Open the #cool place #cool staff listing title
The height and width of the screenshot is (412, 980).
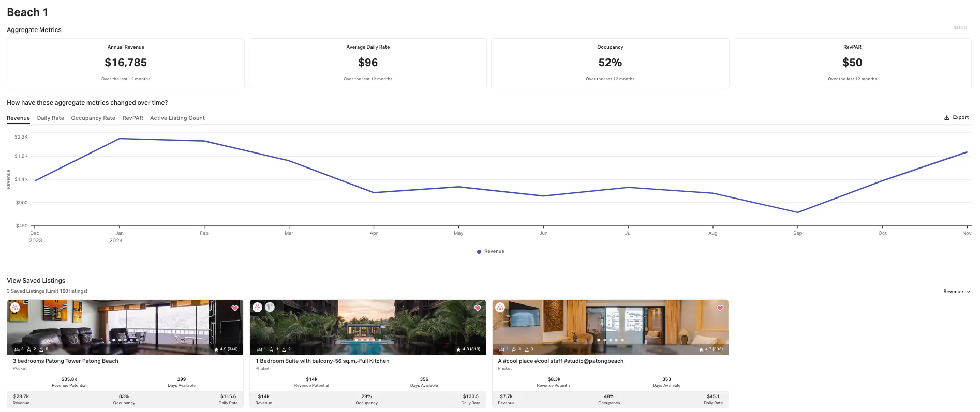pyautogui.click(x=561, y=361)
